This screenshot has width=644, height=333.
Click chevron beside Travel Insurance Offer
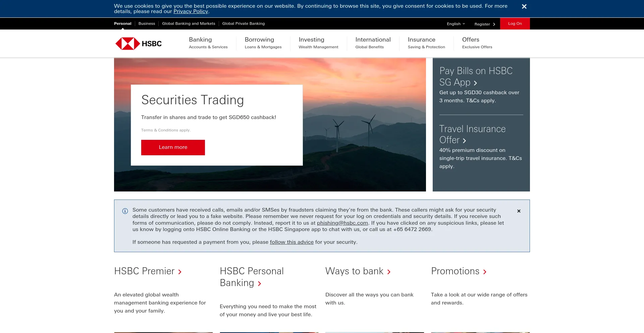464,141
